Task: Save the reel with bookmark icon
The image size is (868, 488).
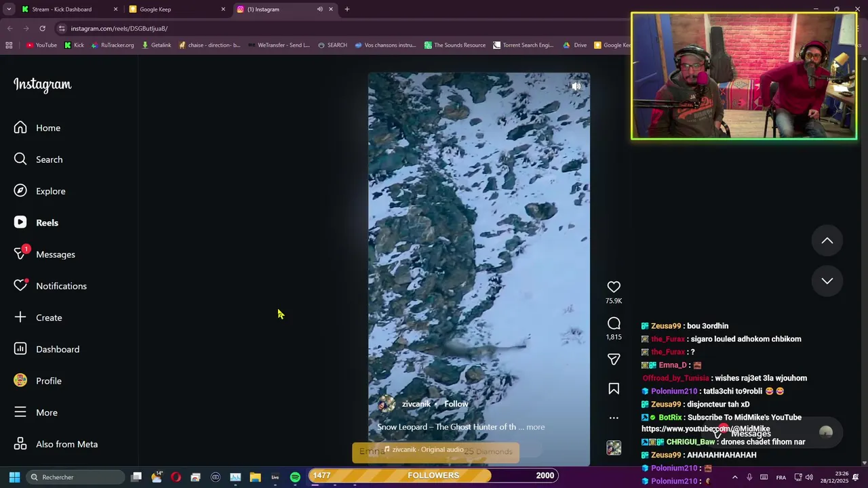Action: (614, 388)
